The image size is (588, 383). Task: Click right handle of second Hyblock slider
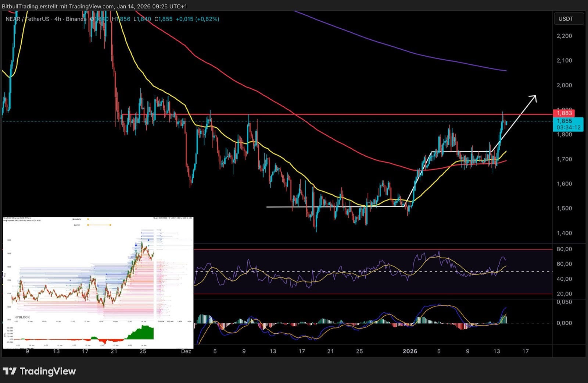click(110, 225)
